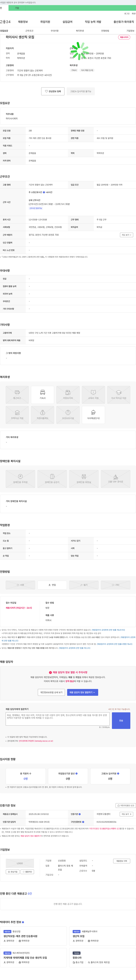Click the 거짓구인광고 신고 button
The height and width of the screenshot is (980, 136).
(125, 805)
